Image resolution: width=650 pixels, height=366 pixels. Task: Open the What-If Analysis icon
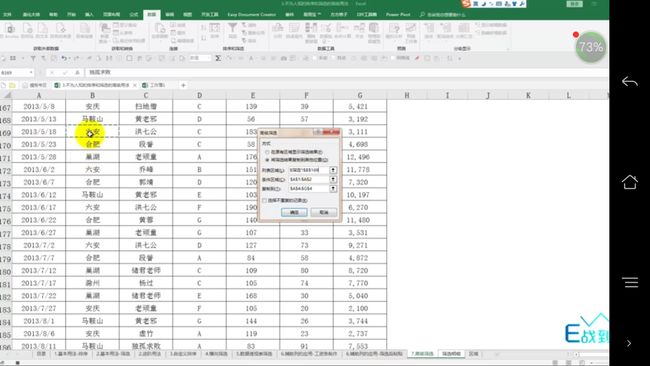[x=393, y=28]
